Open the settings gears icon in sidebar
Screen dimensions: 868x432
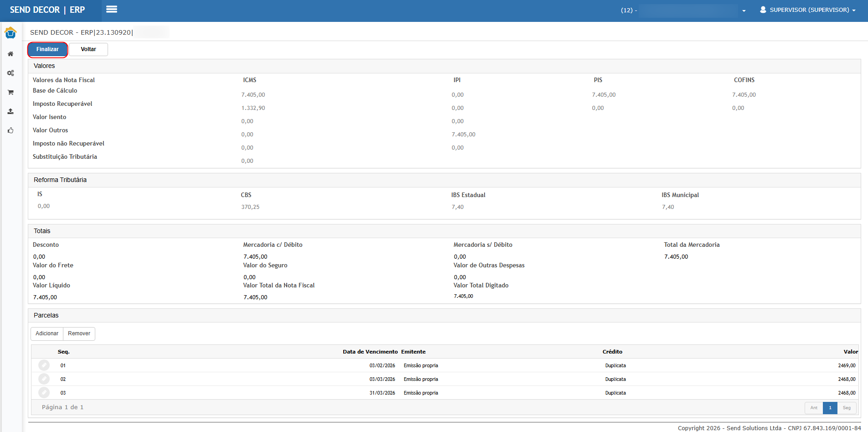coord(10,73)
